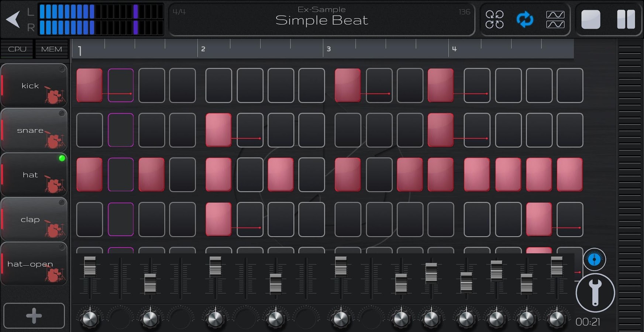Select the clap track pad
644x332 pixels.
pos(34,219)
